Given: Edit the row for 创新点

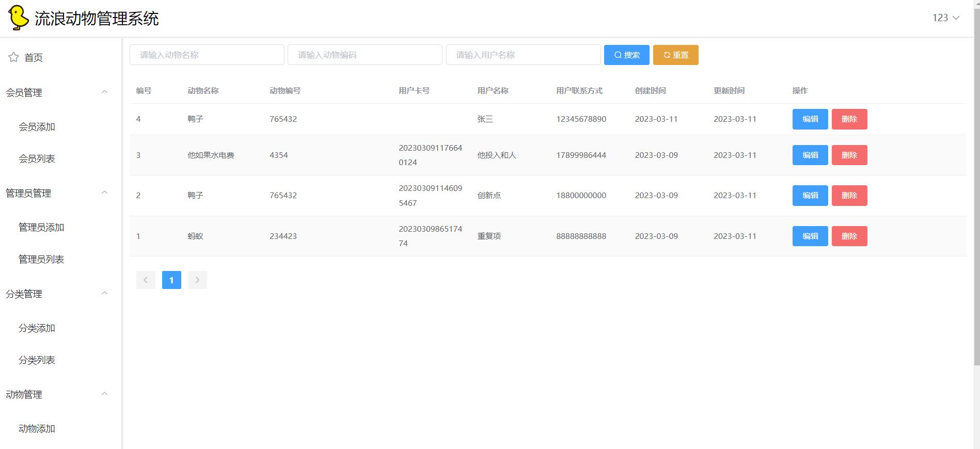Looking at the screenshot, I should pyautogui.click(x=810, y=196).
